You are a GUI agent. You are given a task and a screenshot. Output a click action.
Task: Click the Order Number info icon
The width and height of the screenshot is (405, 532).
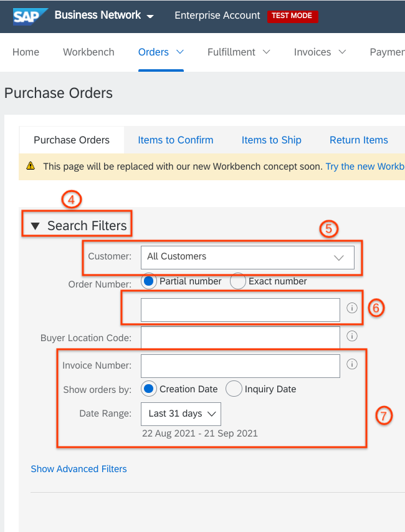point(352,307)
